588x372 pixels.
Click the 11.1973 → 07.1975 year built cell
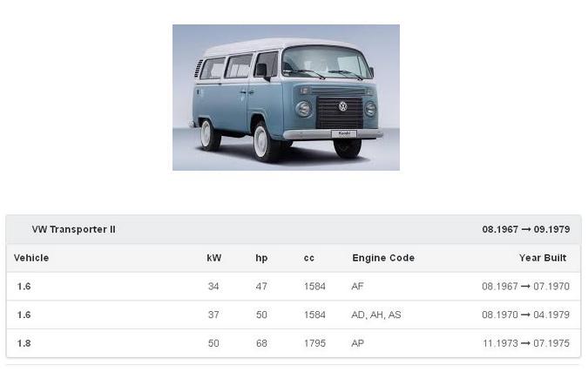tap(525, 343)
